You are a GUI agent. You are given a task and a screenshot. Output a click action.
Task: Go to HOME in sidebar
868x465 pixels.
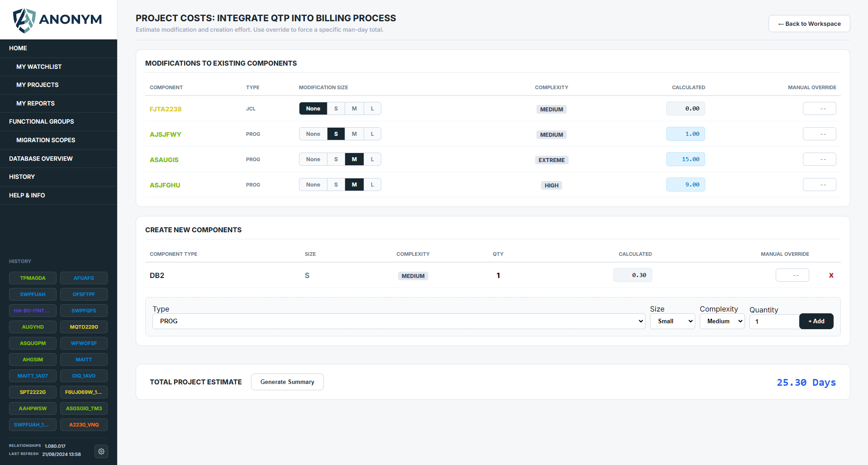click(58, 48)
